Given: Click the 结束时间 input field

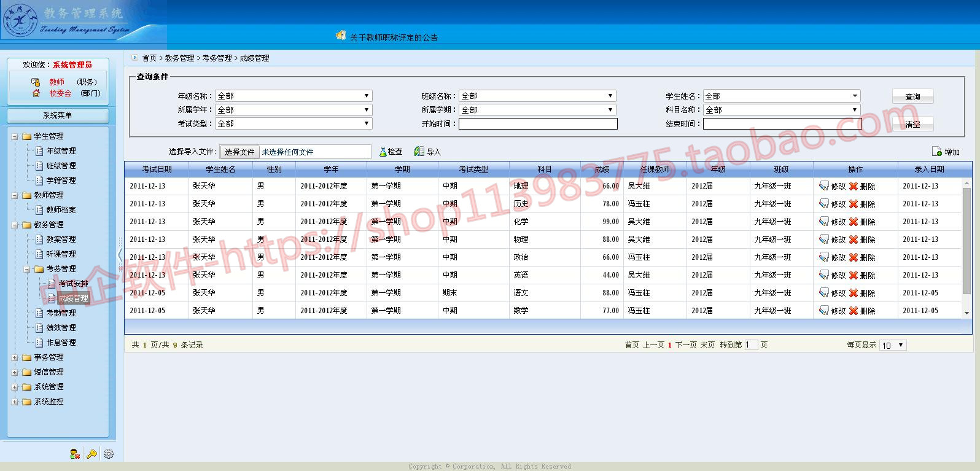Looking at the screenshot, I should pos(782,123).
